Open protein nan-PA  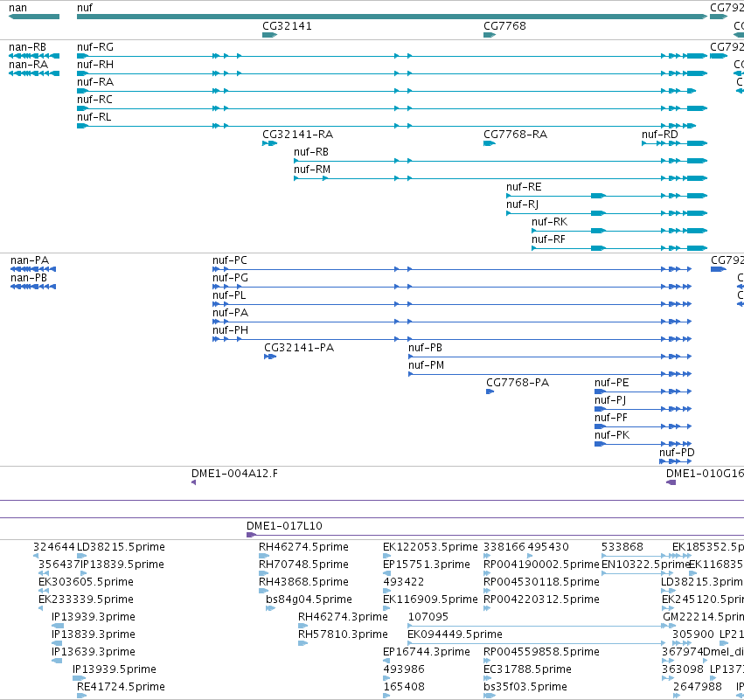coord(30,260)
